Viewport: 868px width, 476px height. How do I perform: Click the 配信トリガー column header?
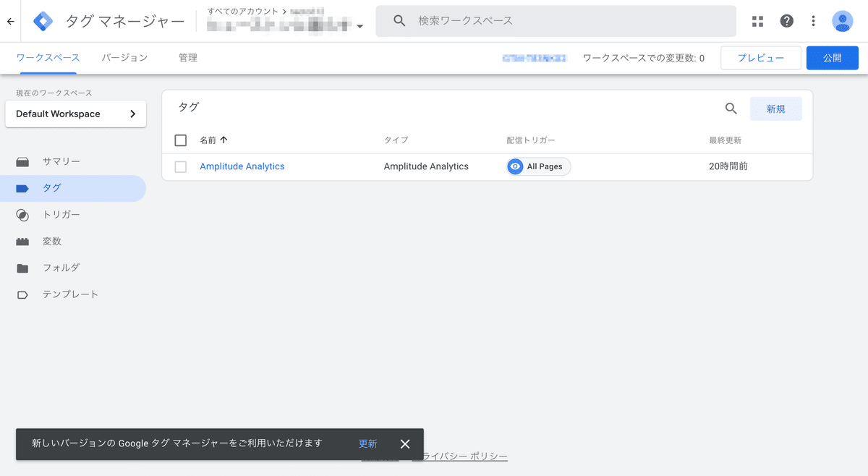[531, 140]
